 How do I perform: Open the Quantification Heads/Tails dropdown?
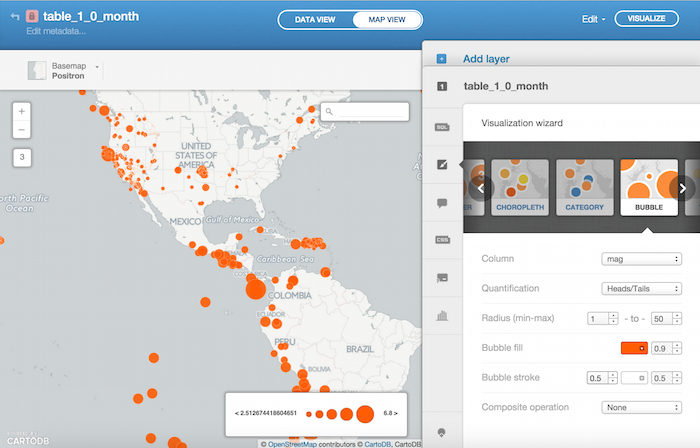click(x=642, y=289)
